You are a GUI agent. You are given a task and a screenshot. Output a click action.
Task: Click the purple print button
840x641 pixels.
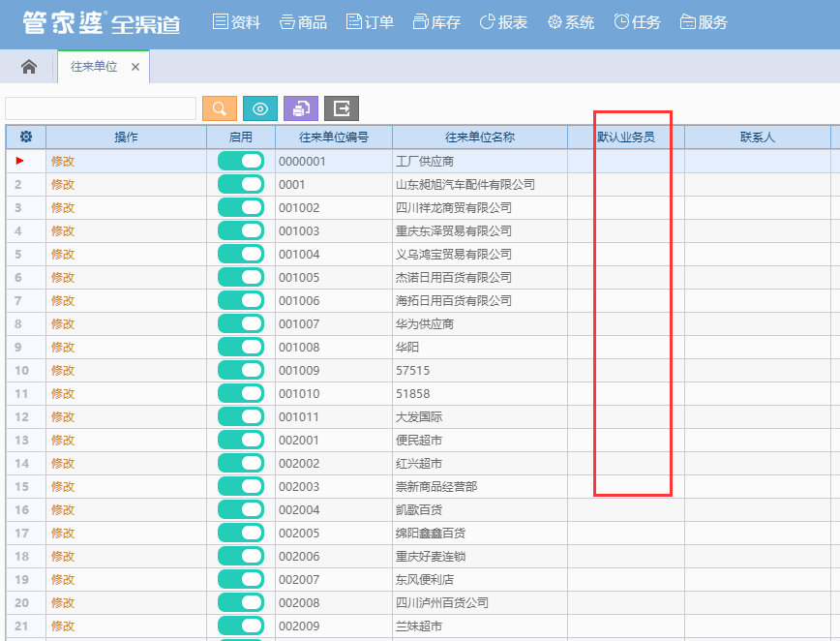301,108
